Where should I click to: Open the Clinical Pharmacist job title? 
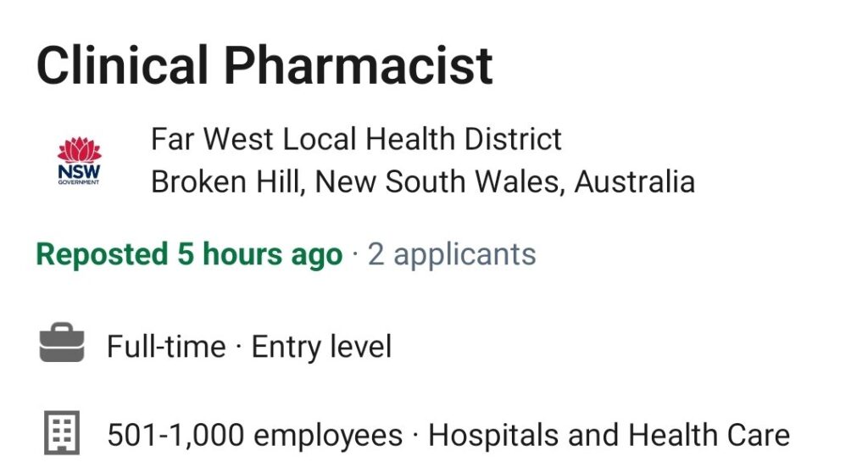pyautogui.click(x=264, y=65)
